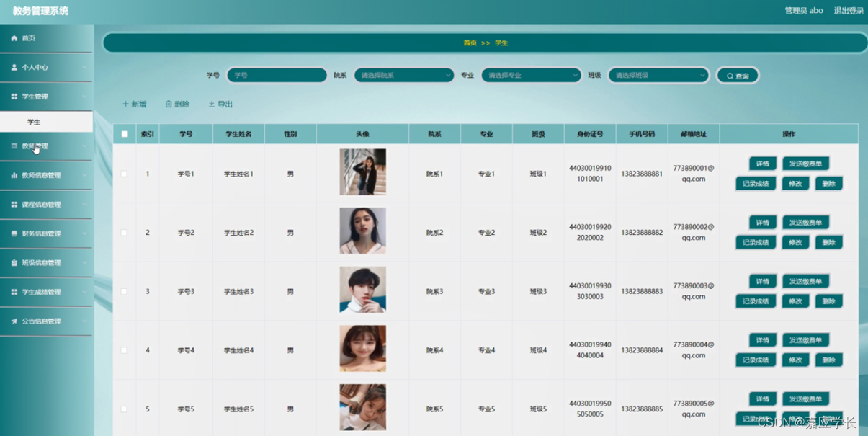Click 发送缴费单 for 学号4
The height and width of the screenshot is (436, 868).
click(805, 340)
